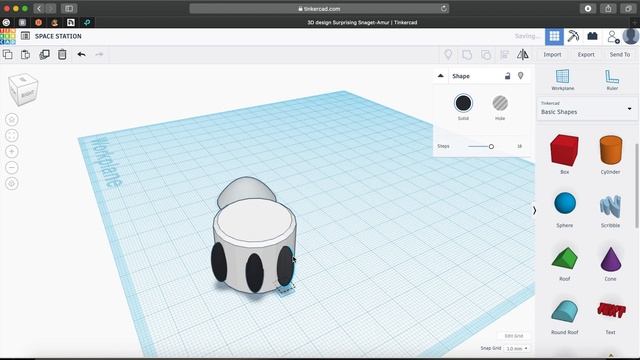Click the Home view icon

click(x=12, y=120)
